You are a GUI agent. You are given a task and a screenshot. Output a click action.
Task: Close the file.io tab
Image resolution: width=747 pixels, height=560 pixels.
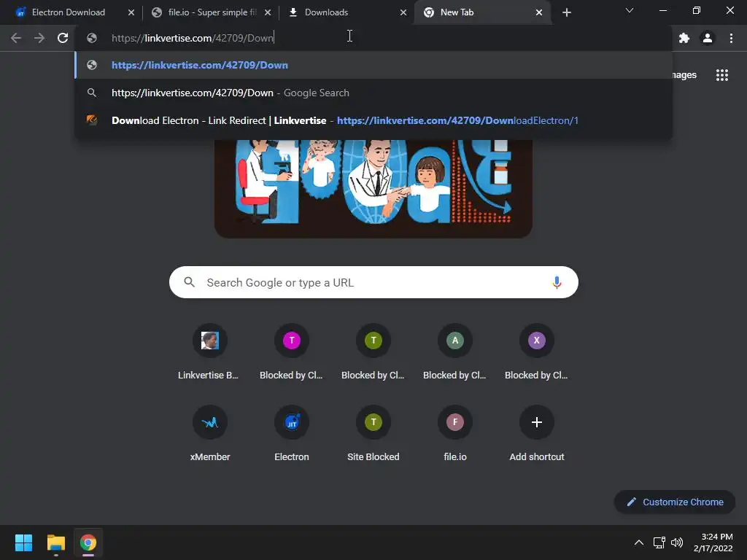tap(268, 12)
